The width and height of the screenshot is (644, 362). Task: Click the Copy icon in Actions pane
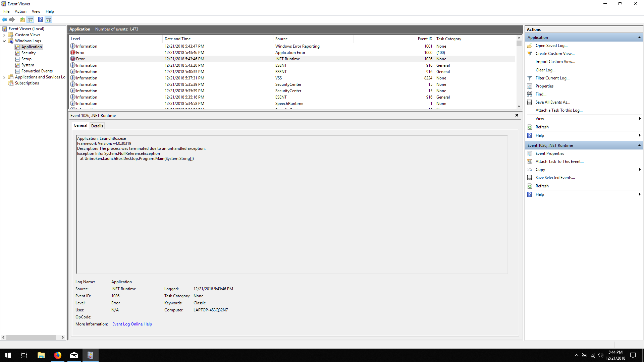point(530,170)
